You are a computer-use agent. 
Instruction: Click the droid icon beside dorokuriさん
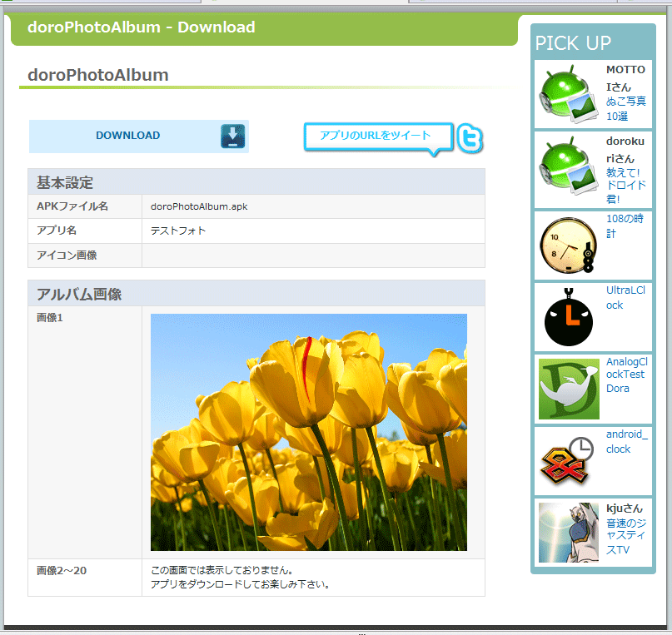tap(569, 166)
